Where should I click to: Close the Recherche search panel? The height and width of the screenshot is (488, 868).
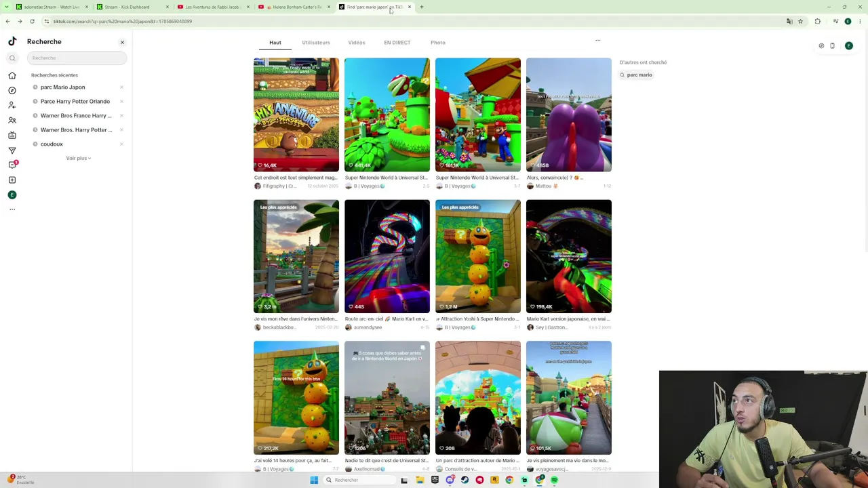tap(122, 42)
